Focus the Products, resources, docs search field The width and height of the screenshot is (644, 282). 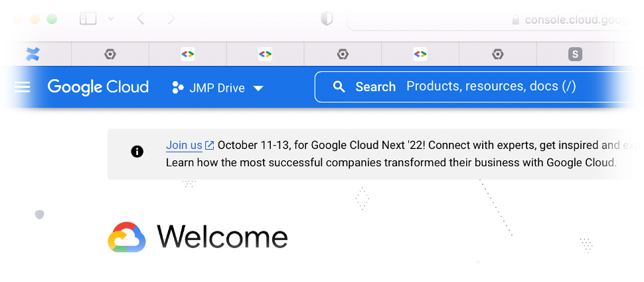click(x=491, y=86)
